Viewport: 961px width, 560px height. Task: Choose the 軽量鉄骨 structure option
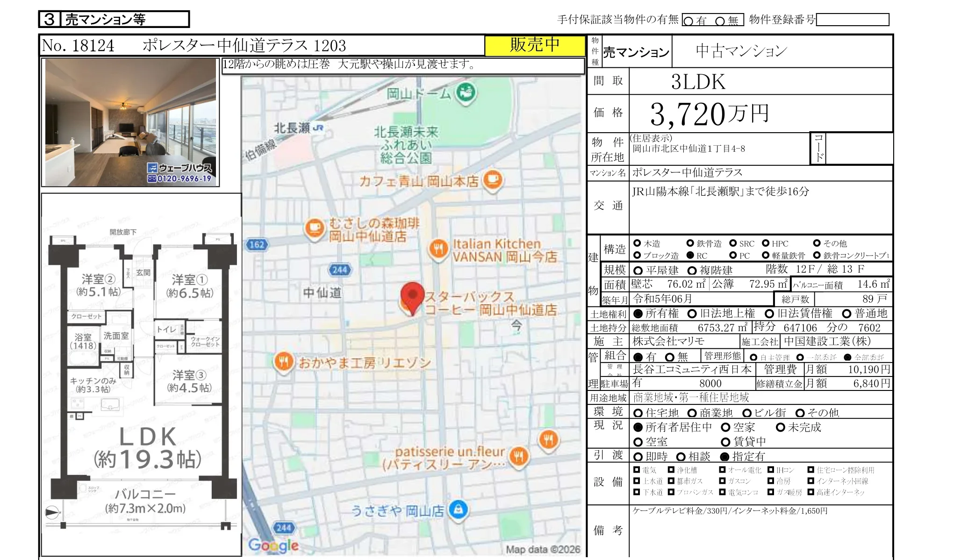pos(766,255)
